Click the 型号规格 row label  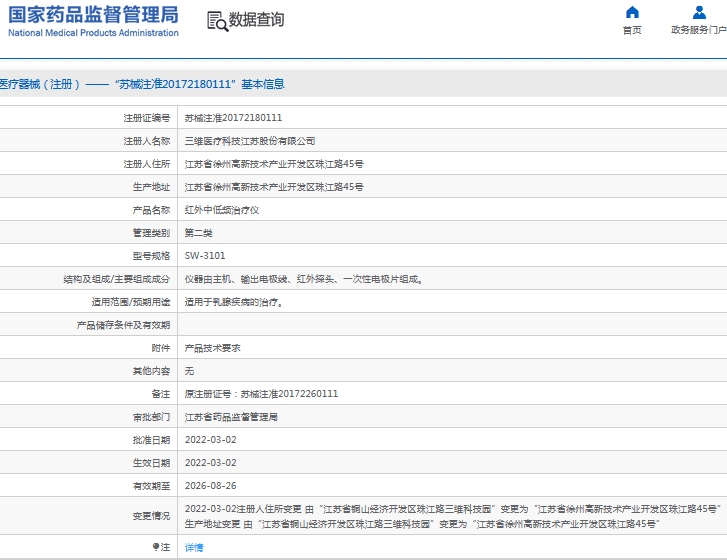pos(151,256)
